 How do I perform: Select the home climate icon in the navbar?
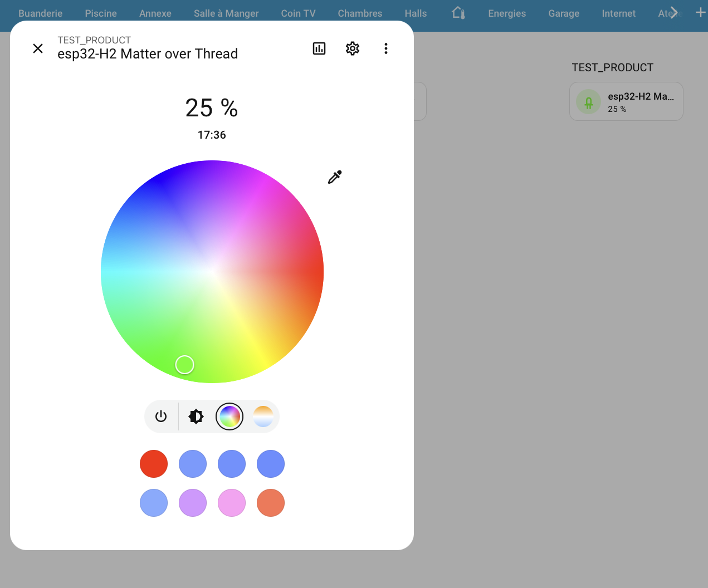457,13
